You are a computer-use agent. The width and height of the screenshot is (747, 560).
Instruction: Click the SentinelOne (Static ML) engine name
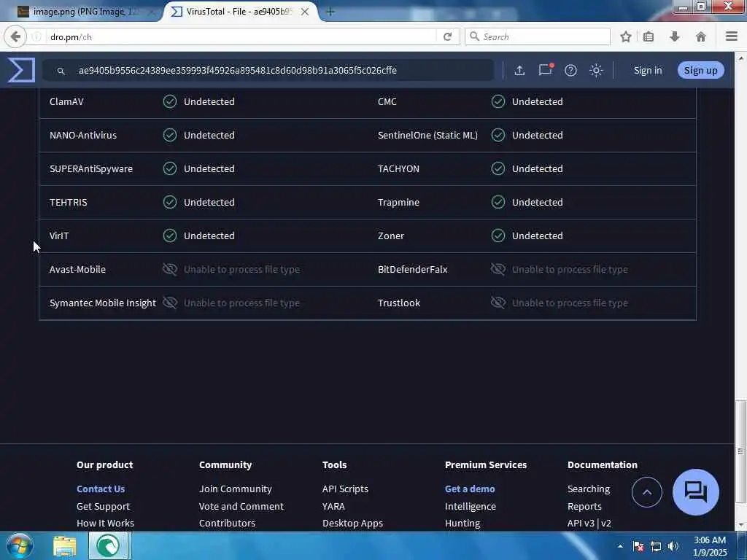point(427,135)
